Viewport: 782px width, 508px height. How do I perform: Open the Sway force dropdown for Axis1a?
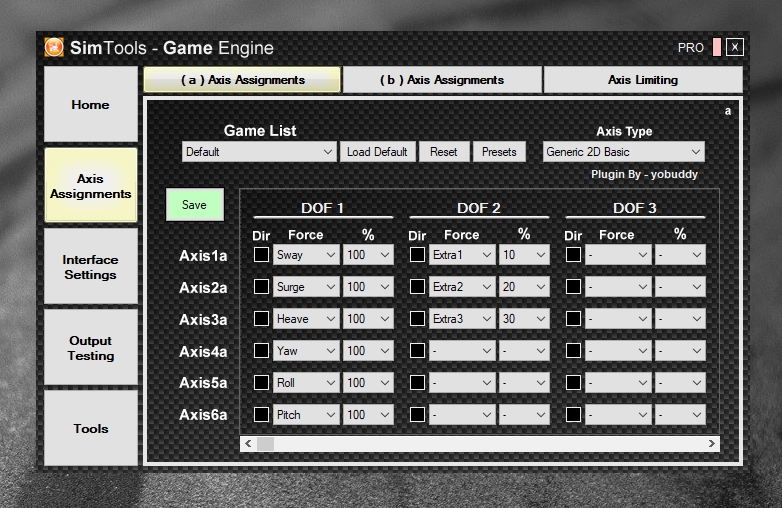pos(306,255)
